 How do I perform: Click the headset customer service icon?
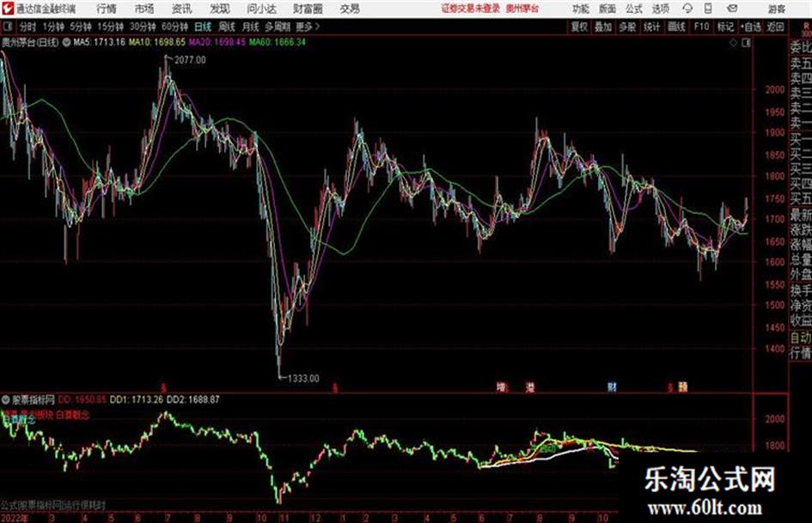tap(687, 9)
